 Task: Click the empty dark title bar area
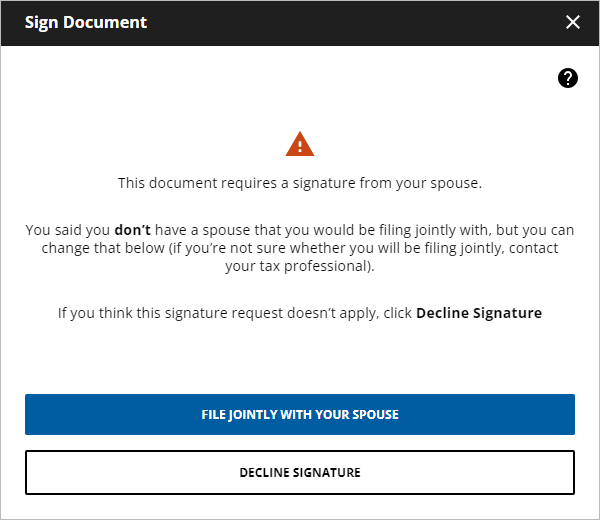click(x=350, y=22)
